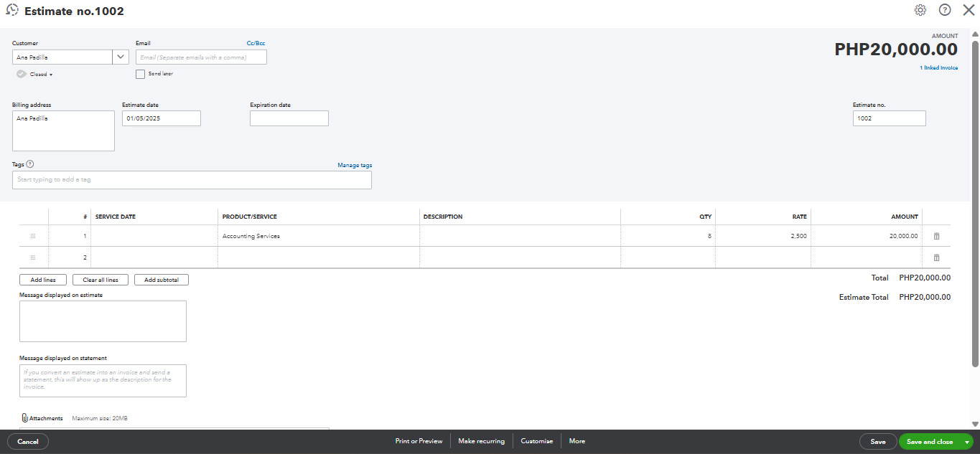980x454 pixels.
Task: Enable the Send later checkbox
Action: coord(141,74)
